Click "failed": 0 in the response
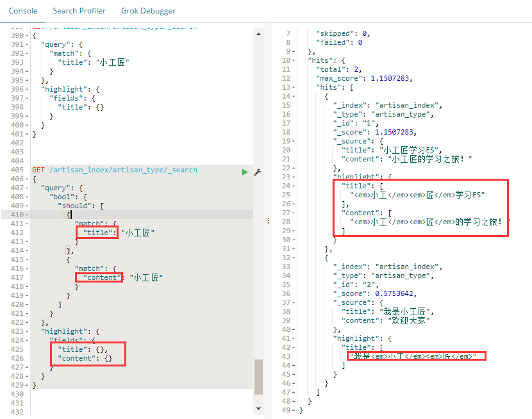 coord(339,42)
